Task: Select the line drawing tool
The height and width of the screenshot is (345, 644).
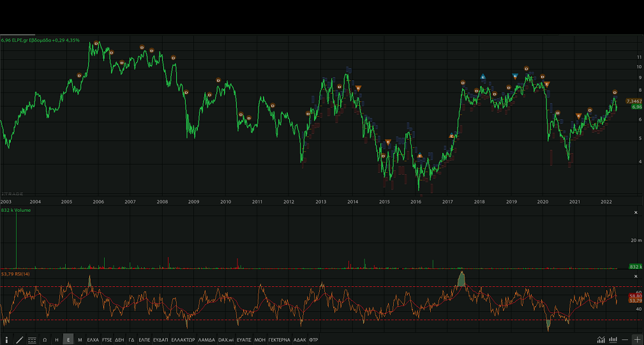Action: pos(20,340)
